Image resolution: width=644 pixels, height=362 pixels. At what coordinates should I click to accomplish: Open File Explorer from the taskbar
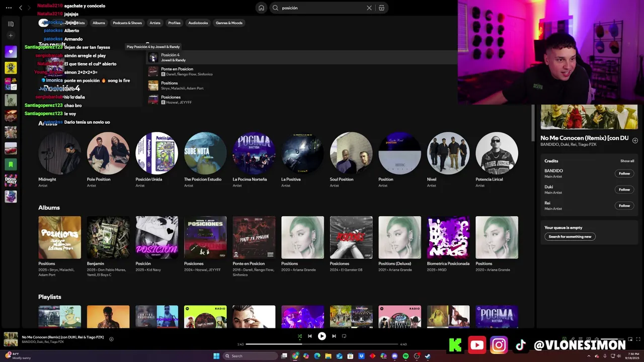[x=328, y=356]
